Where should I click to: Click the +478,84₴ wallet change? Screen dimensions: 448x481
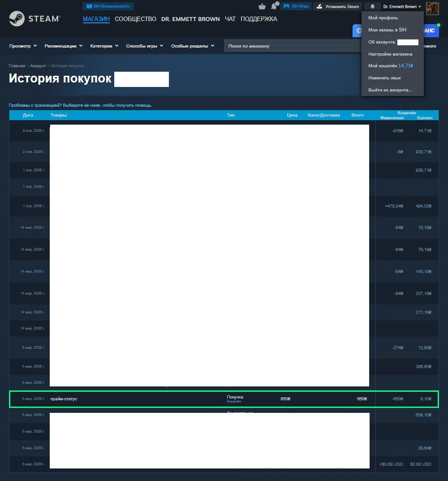[394, 206]
